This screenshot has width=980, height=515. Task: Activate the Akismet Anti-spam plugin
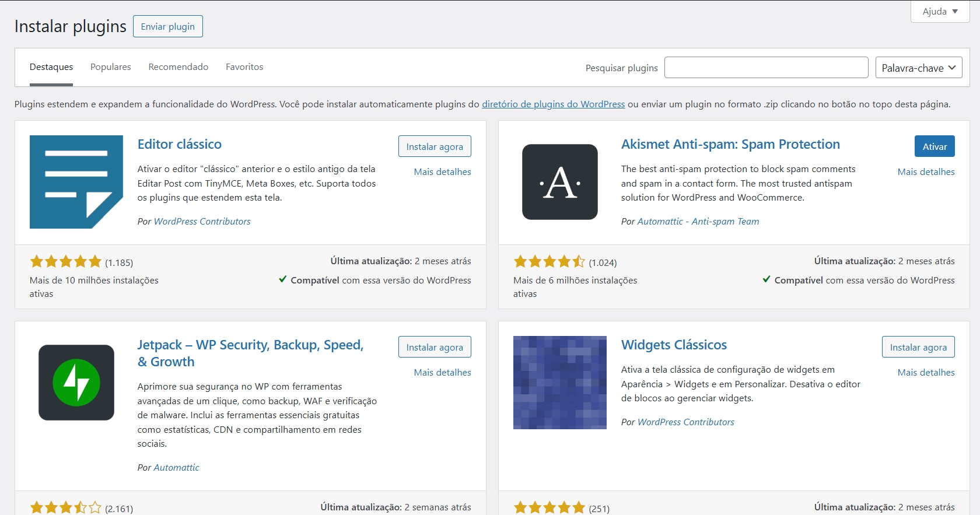[x=934, y=146]
